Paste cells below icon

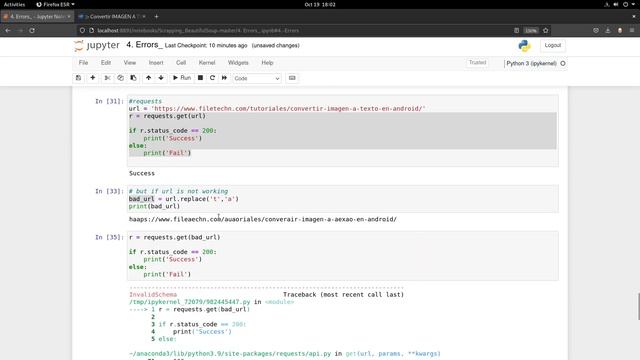pos(133,78)
